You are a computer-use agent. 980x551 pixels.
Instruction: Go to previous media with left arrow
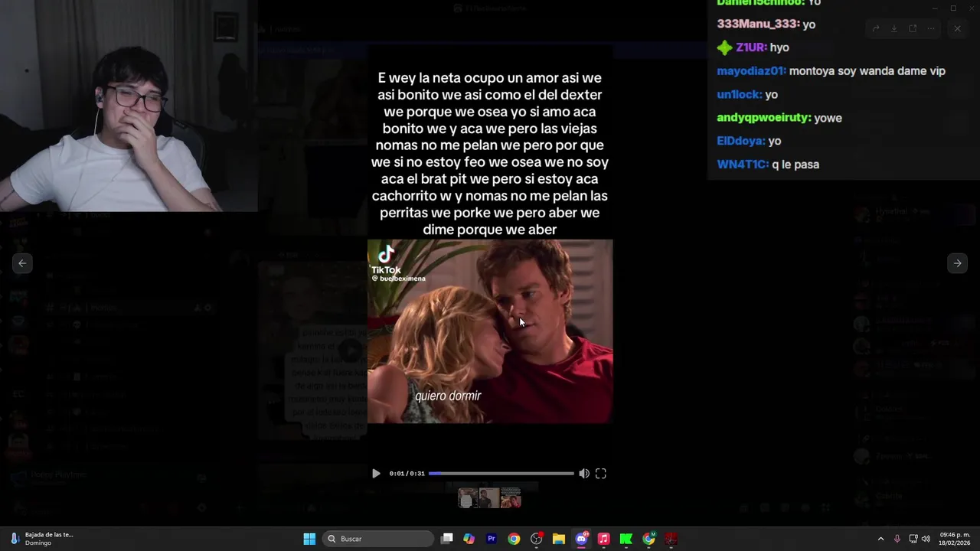(22, 263)
